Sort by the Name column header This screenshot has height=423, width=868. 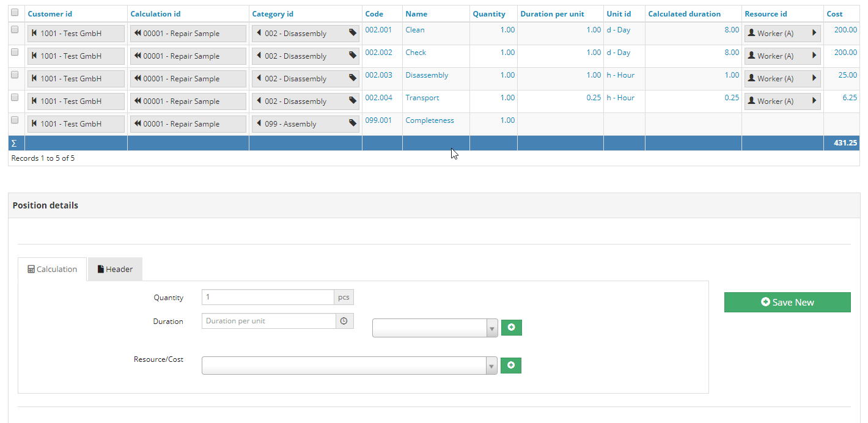point(416,14)
